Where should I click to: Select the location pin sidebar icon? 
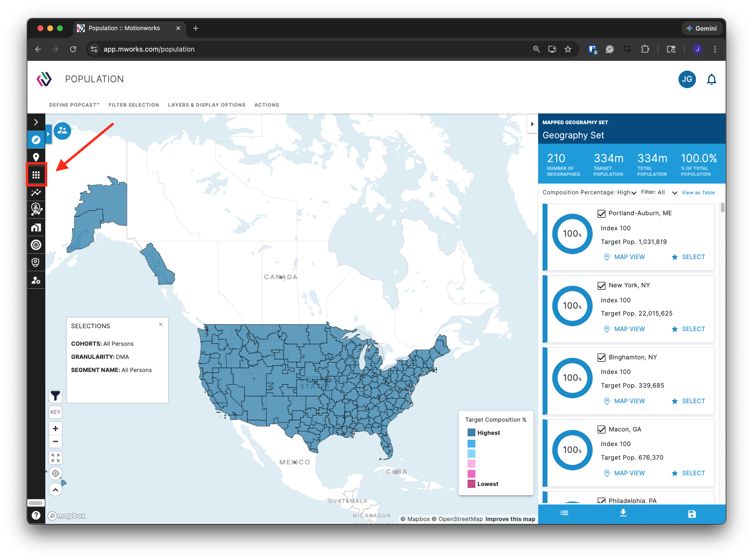(36, 157)
